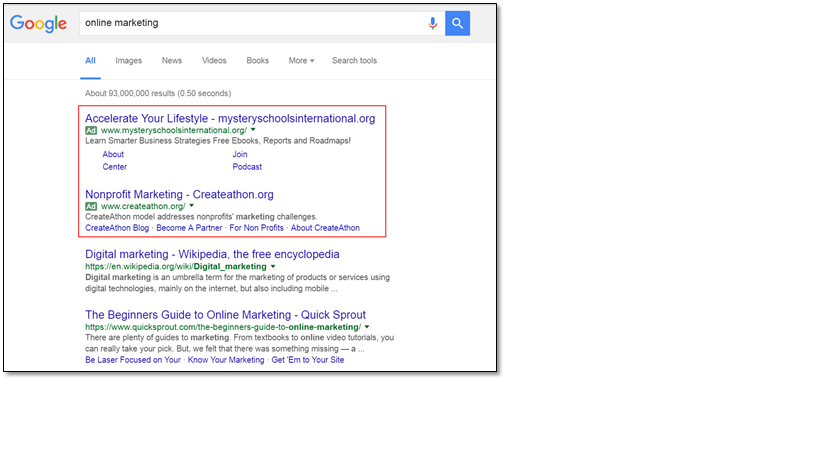Start voice search with the microphone icon
Viewport: 819px width, 460px height.
coord(432,23)
